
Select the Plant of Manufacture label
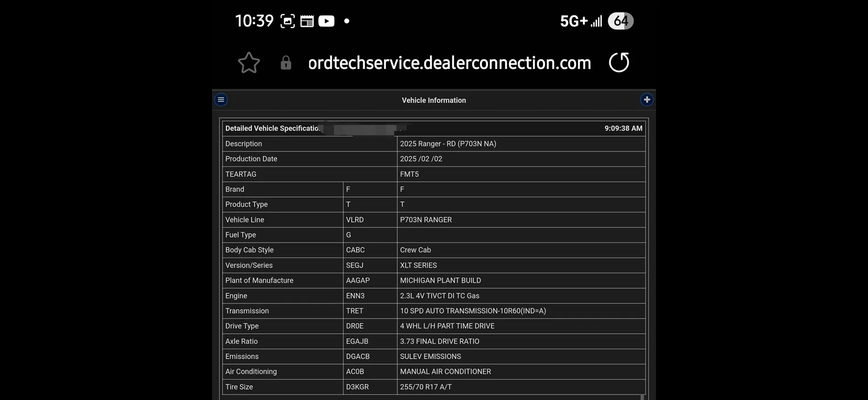tap(259, 280)
